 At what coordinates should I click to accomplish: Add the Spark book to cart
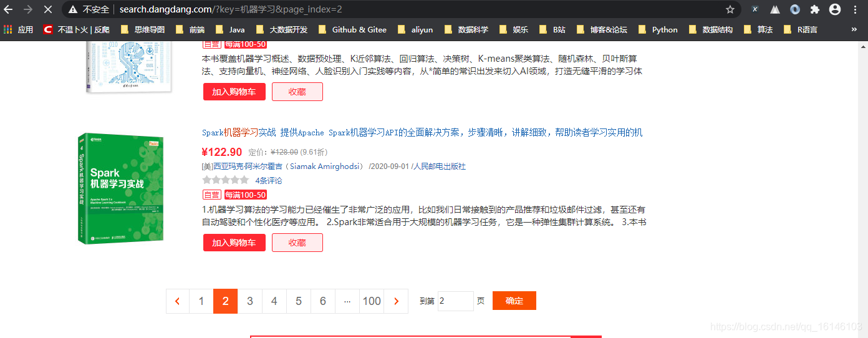[234, 243]
